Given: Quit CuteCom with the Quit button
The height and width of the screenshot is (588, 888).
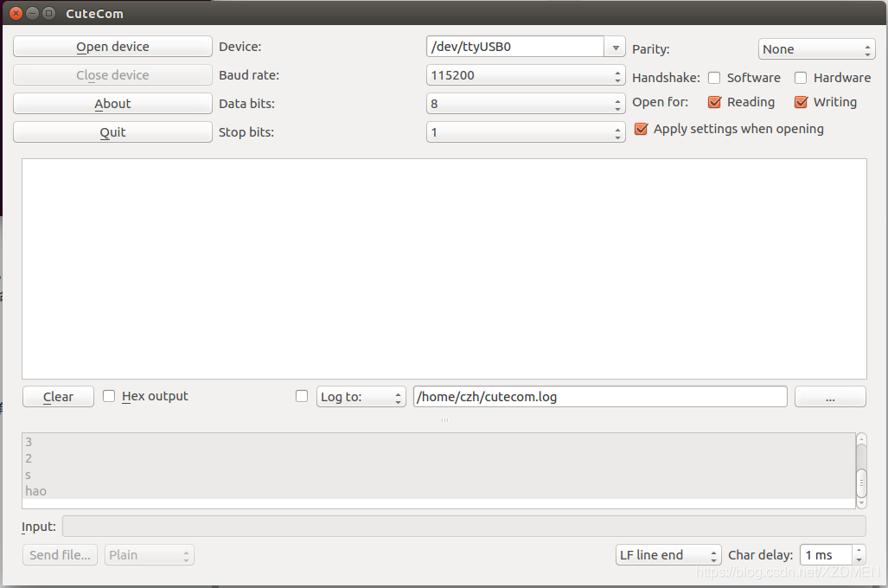Looking at the screenshot, I should [x=112, y=132].
